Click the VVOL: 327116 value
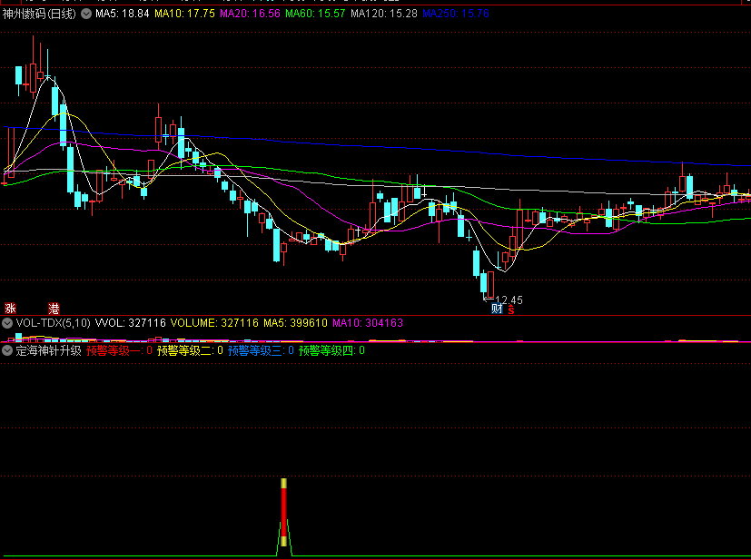Image resolution: width=751 pixels, height=560 pixels. click(x=130, y=323)
